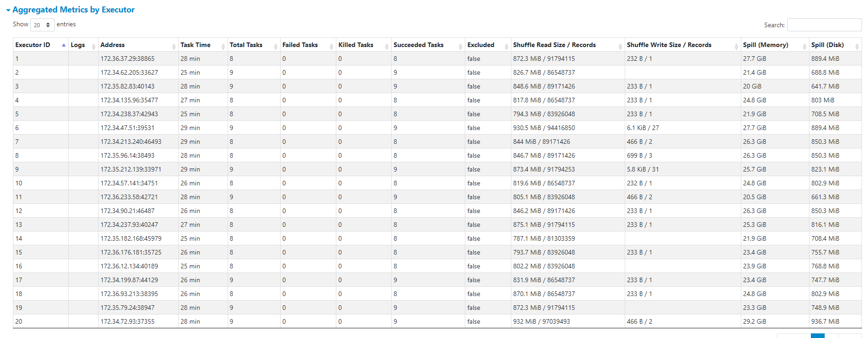This screenshot has height=338, width=868.
Task: Click the sort arrows in the Logs column header
Action: (94, 46)
